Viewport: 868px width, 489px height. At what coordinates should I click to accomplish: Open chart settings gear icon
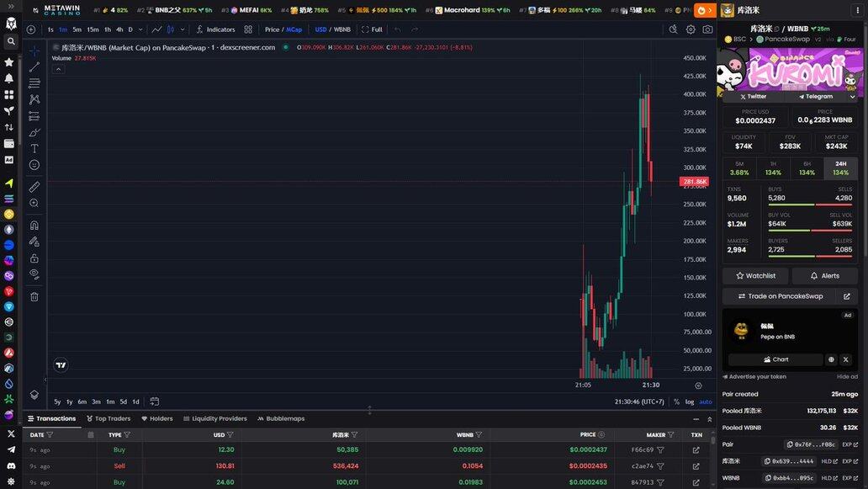691,29
